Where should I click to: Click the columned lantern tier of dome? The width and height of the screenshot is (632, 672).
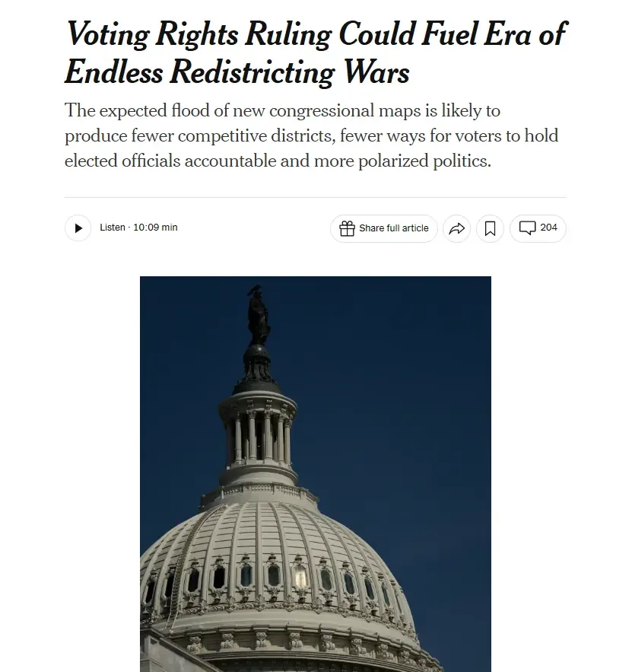coord(258,437)
